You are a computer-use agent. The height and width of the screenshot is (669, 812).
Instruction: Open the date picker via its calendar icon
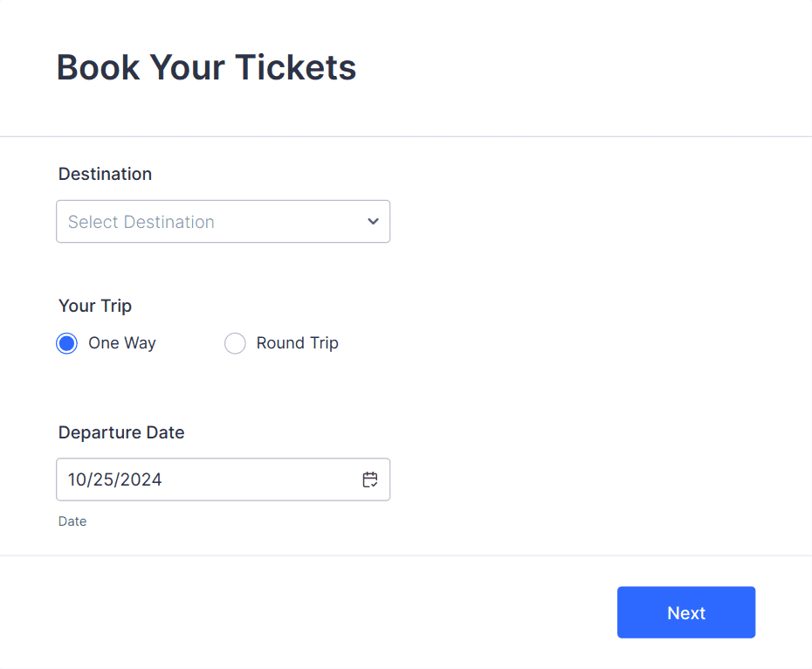(369, 479)
